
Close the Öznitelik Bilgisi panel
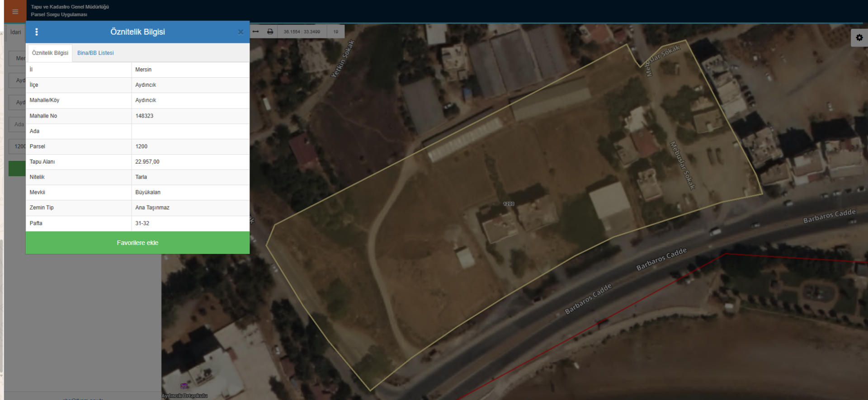pyautogui.click(x=241, y=32)
